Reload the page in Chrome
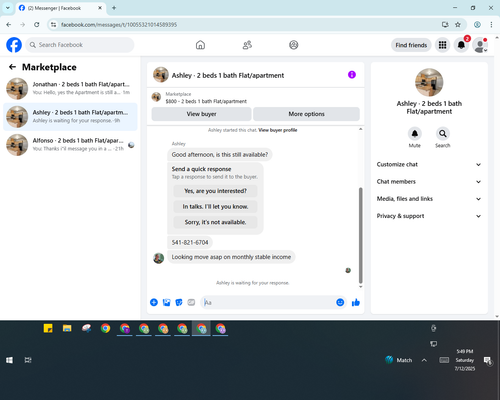 37,25
